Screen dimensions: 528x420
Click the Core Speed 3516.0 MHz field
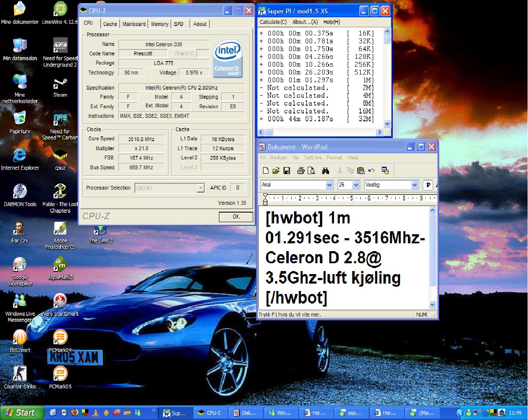(x=141, y=139)
